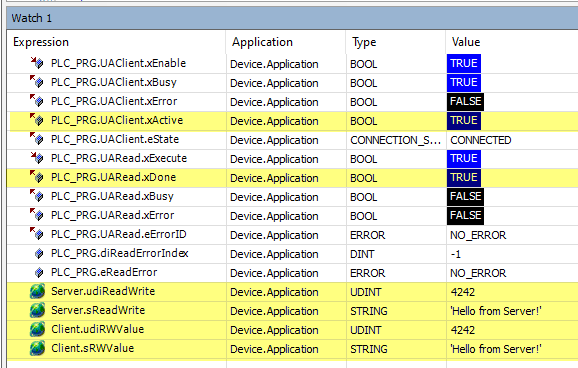Click the globe icon beside Client.udiRWValue

[37, 329]
